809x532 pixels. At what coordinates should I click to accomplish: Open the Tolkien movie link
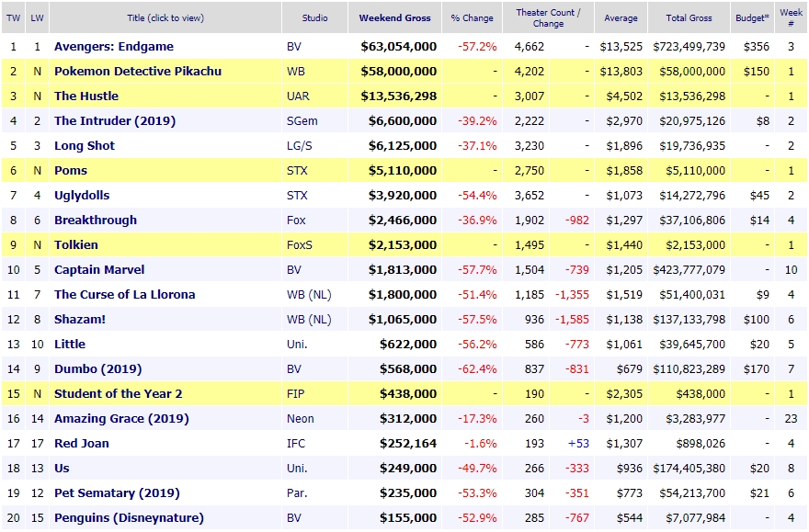click(75, 244)
